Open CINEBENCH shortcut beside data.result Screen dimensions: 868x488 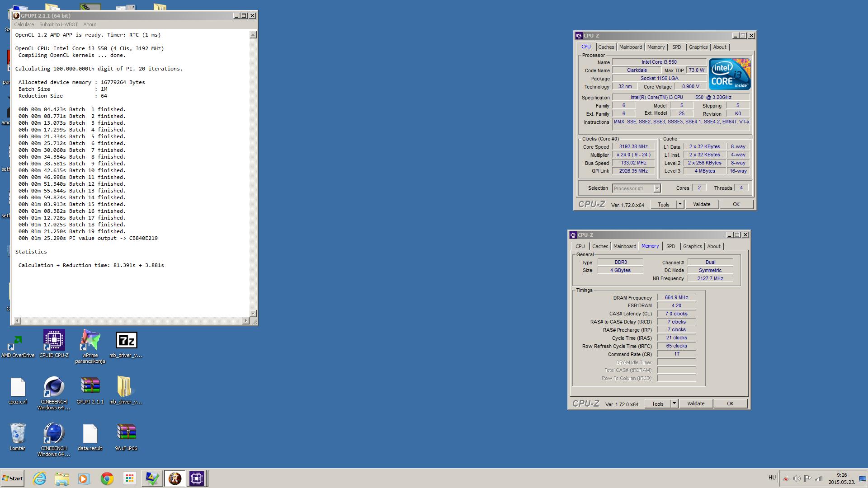pos(54,440)
